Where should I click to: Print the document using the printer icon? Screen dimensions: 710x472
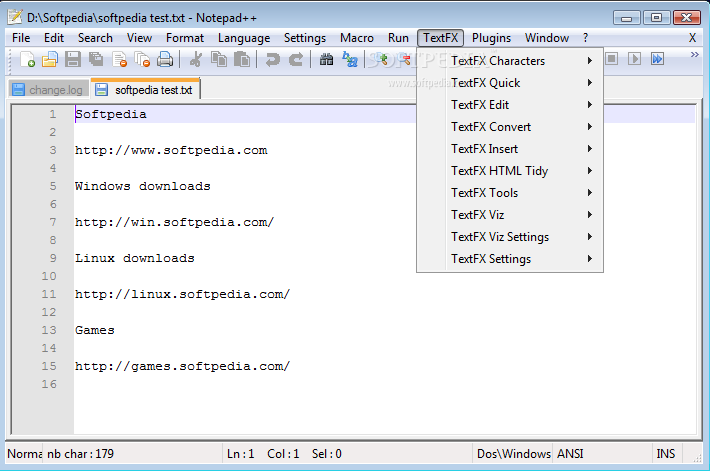[165, 59]
